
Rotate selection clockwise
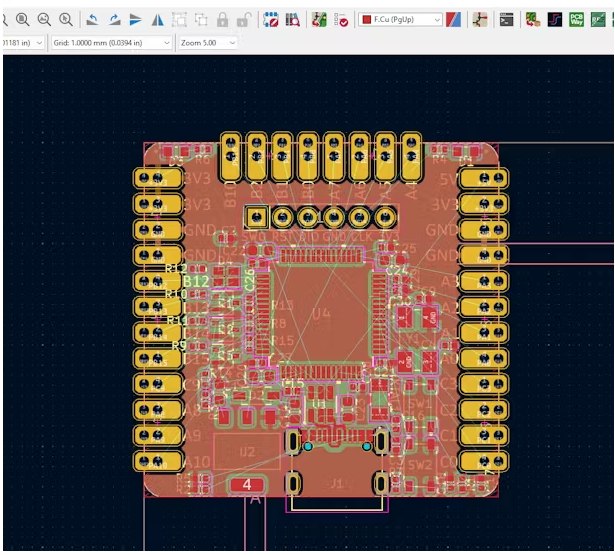(x=114, y=19)
